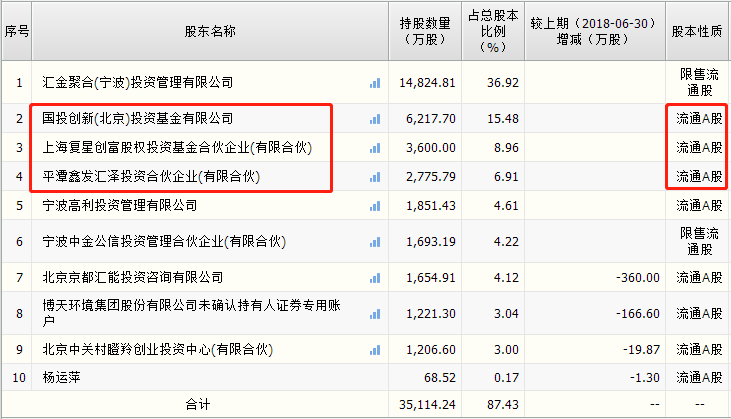Viewport: 731px width, 419px height.
Task: Click 限售流通股 in row 6
Action: (x=699, y=241)
